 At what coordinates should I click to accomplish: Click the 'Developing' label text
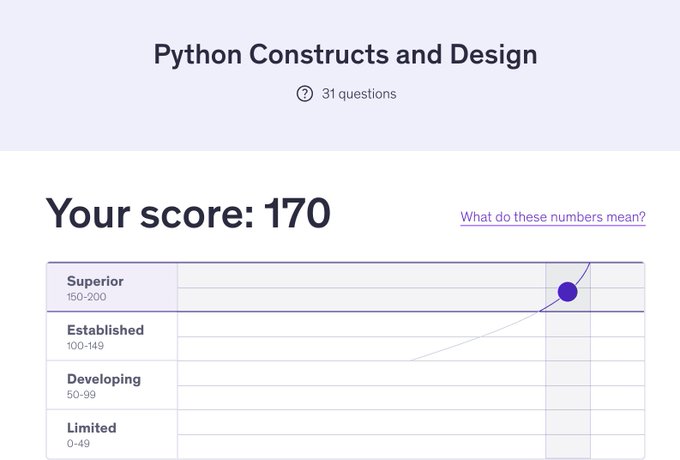(x=104, y=379)
